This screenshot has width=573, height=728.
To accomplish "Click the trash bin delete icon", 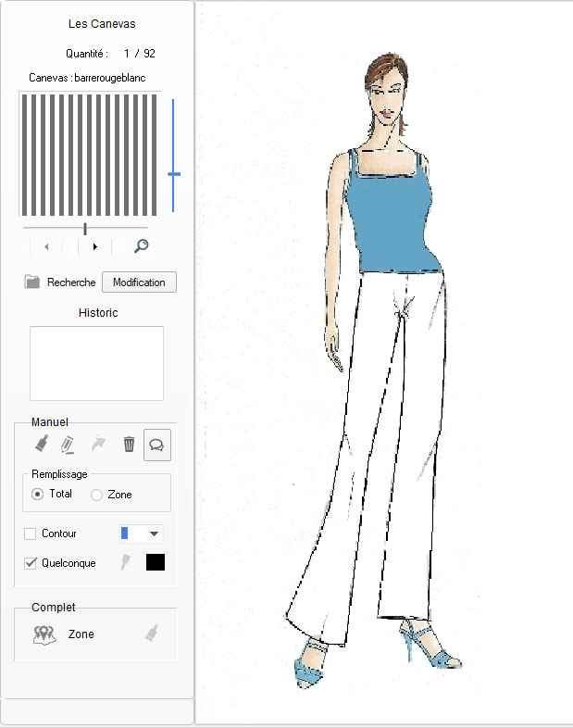I will (x=130, y=445).
